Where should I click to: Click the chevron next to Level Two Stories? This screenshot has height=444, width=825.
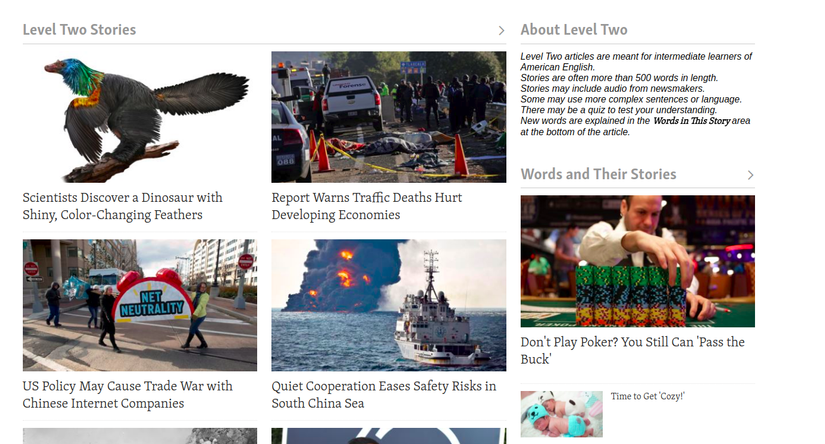point(501,31)
